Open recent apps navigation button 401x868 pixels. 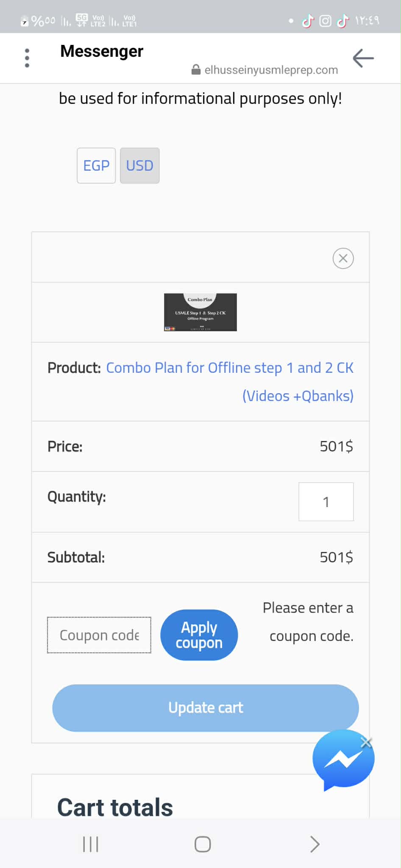[91, 844]
